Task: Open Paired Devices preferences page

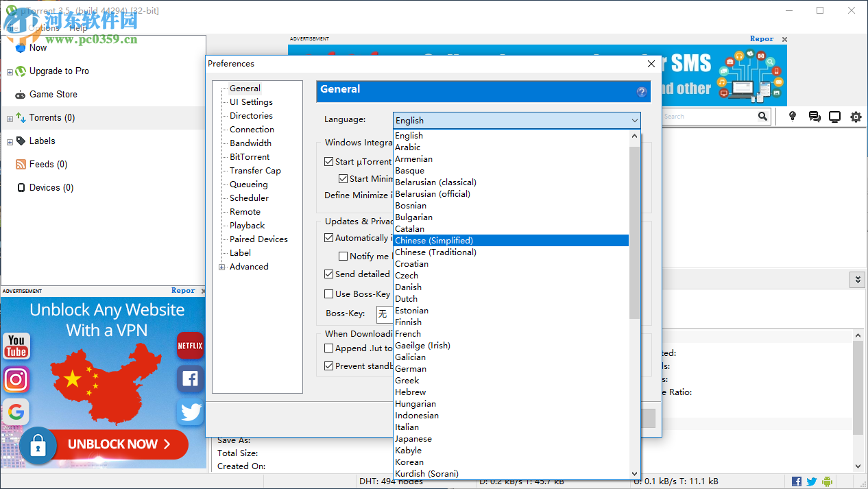Action: [x=258, y=239]
